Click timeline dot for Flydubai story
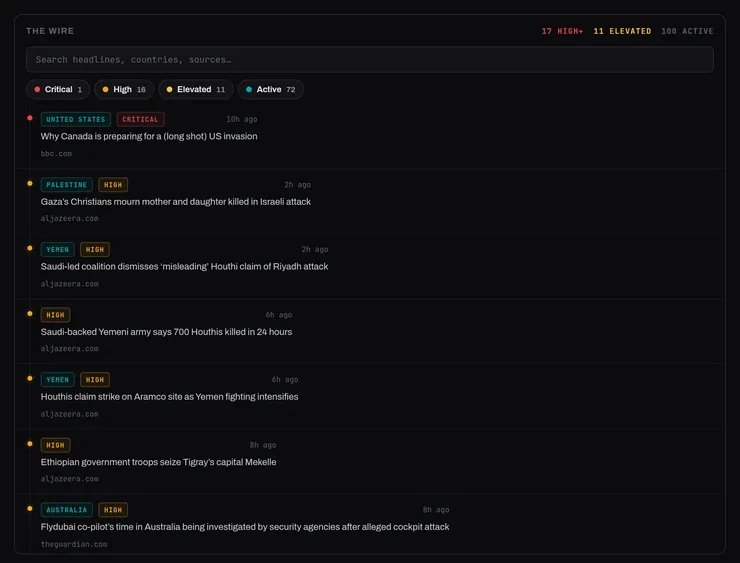Viewport: 740px width, 563px height. 30,508
